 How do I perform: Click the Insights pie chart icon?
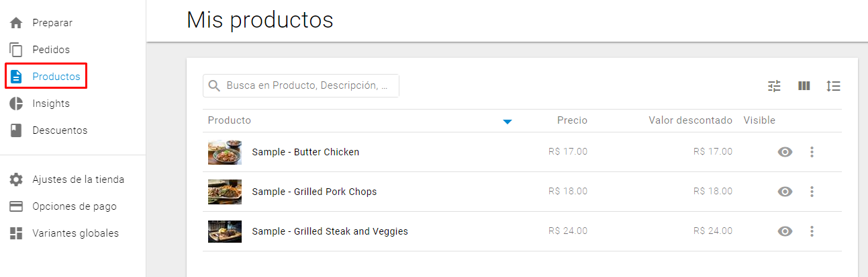[17, 104]
